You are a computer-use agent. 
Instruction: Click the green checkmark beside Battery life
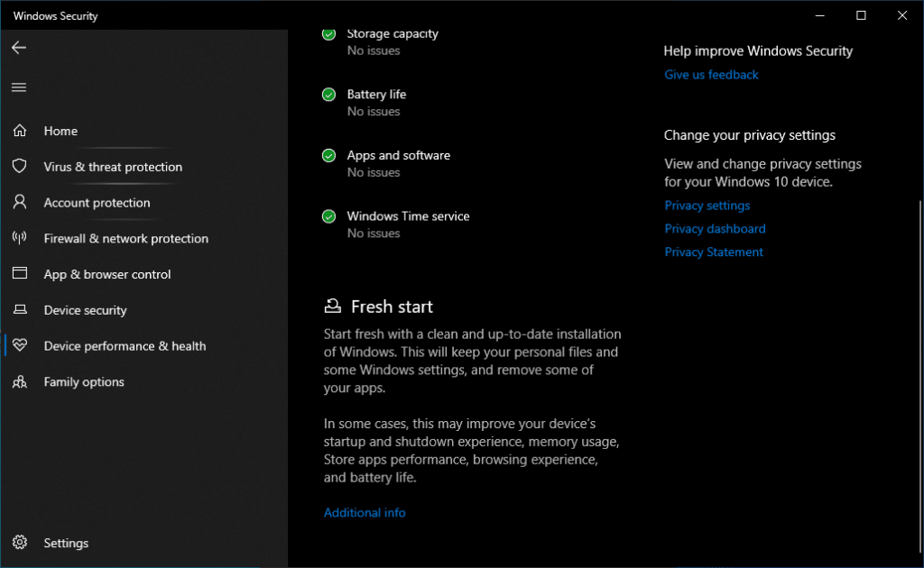(328, 94)
